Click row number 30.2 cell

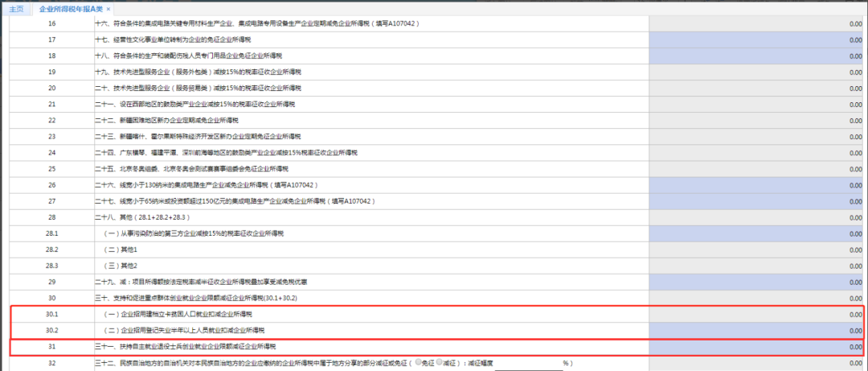point(51,330)
